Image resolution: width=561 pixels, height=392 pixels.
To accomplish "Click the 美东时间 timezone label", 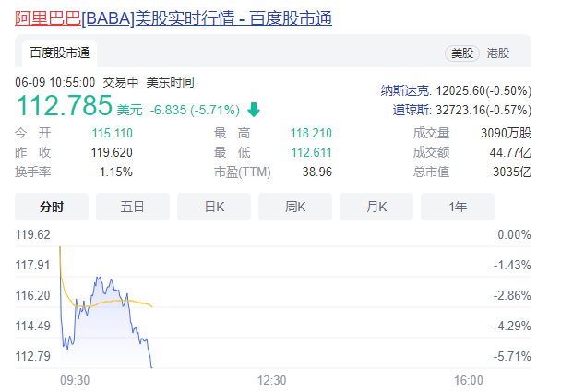I will (170, 82).
